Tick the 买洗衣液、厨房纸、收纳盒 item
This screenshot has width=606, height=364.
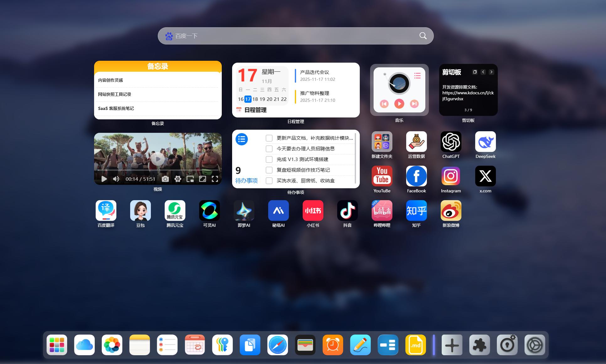269,180
